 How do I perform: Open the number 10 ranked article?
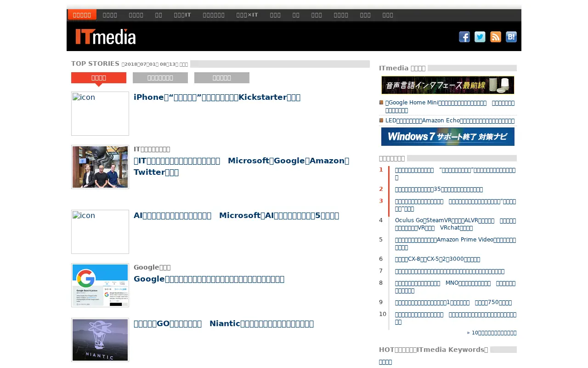click(x=455, y=318)
